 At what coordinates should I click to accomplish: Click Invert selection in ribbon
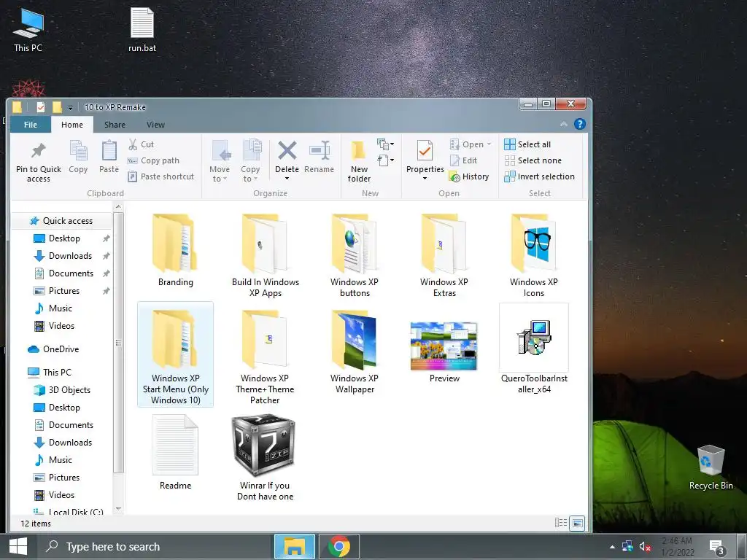coord(539,176)
